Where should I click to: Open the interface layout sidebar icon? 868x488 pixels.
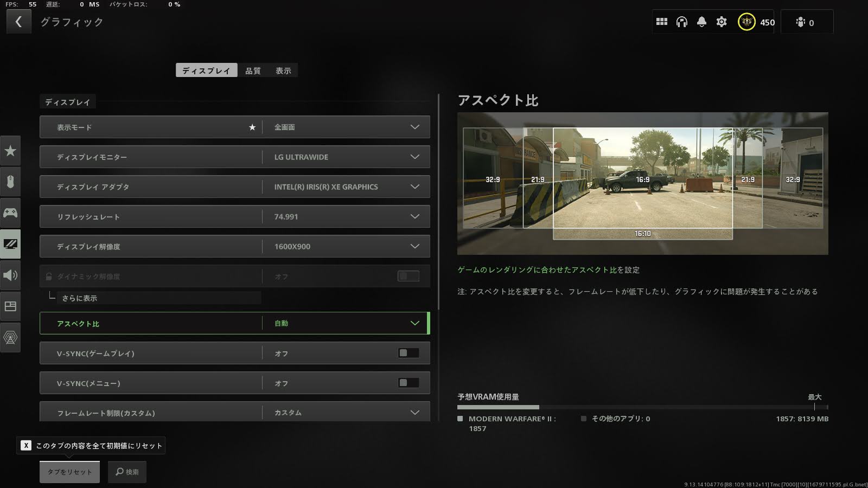click(10, 306)
